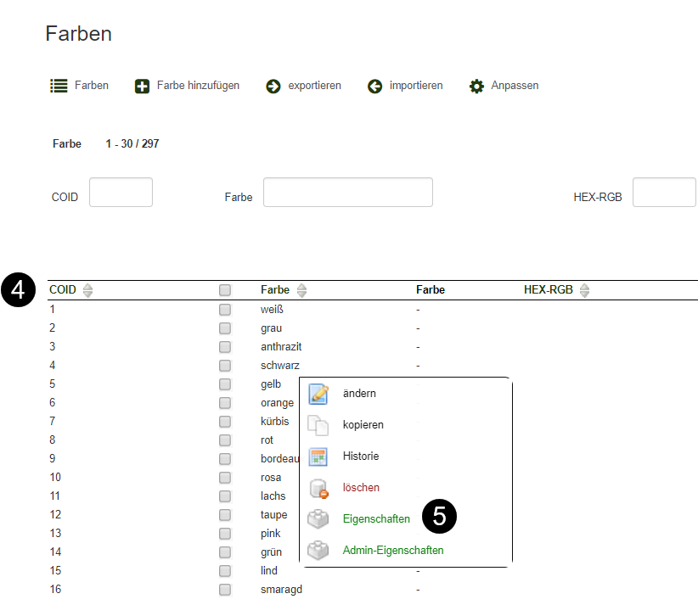Click the exportieren arrow icon
Screen dimensions: 698x616
pyautogui.click(x=273, y=86)
